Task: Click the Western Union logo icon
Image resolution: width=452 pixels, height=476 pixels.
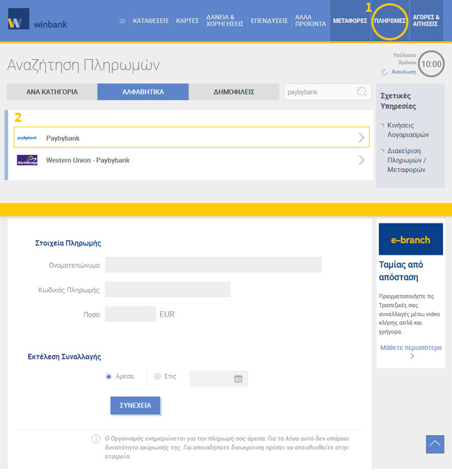Action: coord(27,160)
